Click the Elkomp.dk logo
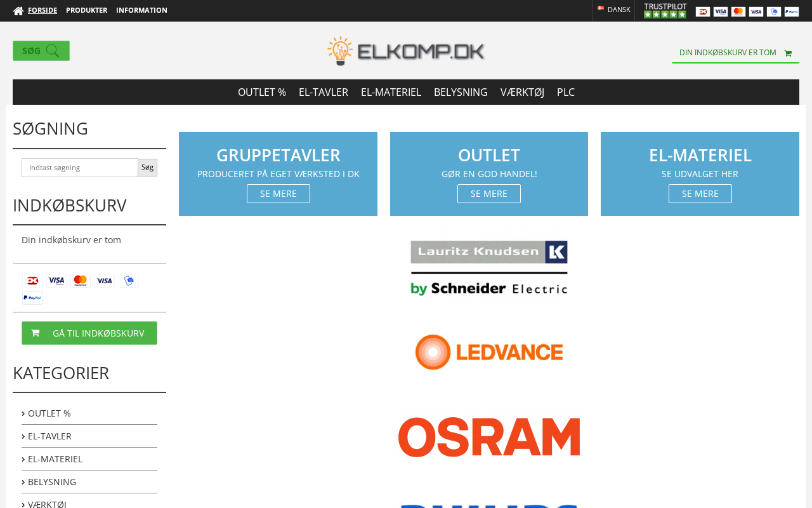 click(x=406, y=51)
